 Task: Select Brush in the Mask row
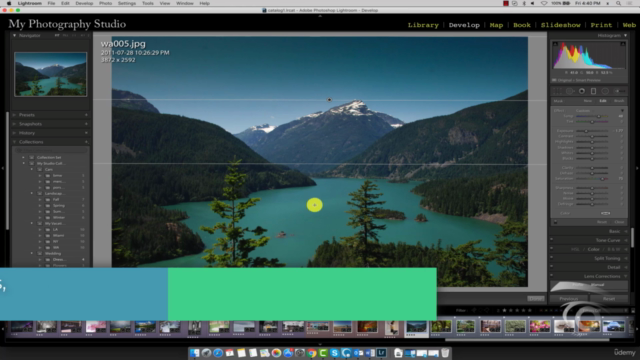point(619,101)
